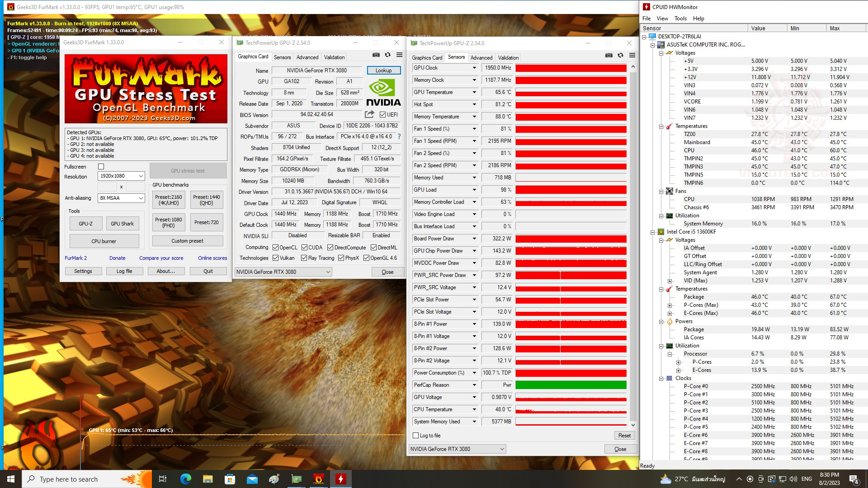Image resolution: width=868 pixels, height=488 pixels.
Task: Enable the Fullscreen checkbox in FurMark
Action: coord(101,167)
